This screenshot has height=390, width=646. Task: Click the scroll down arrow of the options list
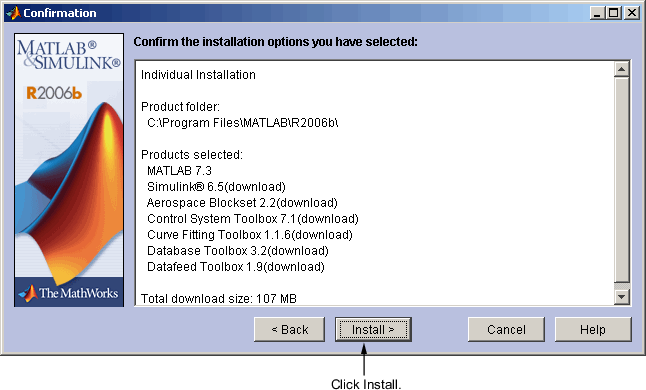621,297
